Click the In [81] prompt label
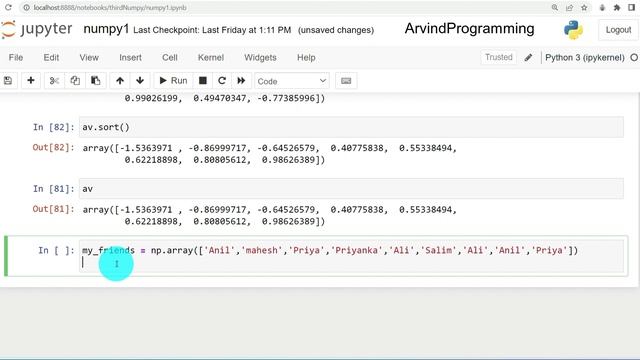 (x=53, y=189)
